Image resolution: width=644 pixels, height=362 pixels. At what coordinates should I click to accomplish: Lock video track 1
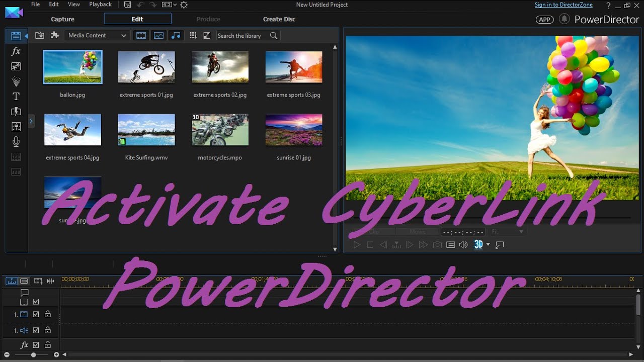tap(48, 314)
